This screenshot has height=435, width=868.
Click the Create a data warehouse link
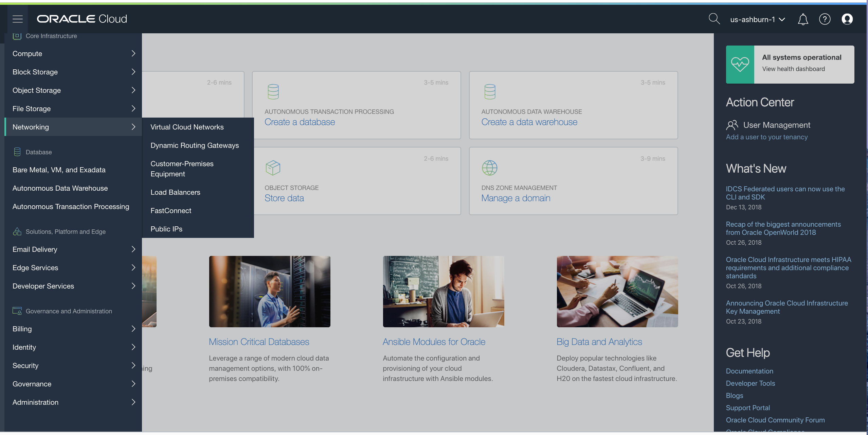click(x=529, y=122)
